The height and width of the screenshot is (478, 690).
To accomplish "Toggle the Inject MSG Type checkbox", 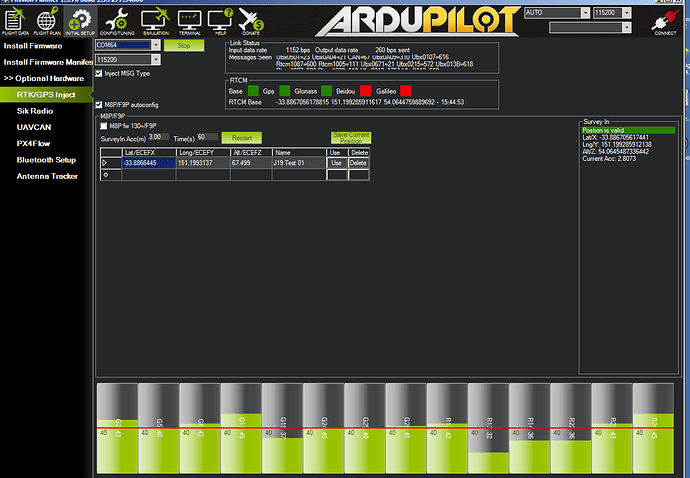I will point(98,73).
